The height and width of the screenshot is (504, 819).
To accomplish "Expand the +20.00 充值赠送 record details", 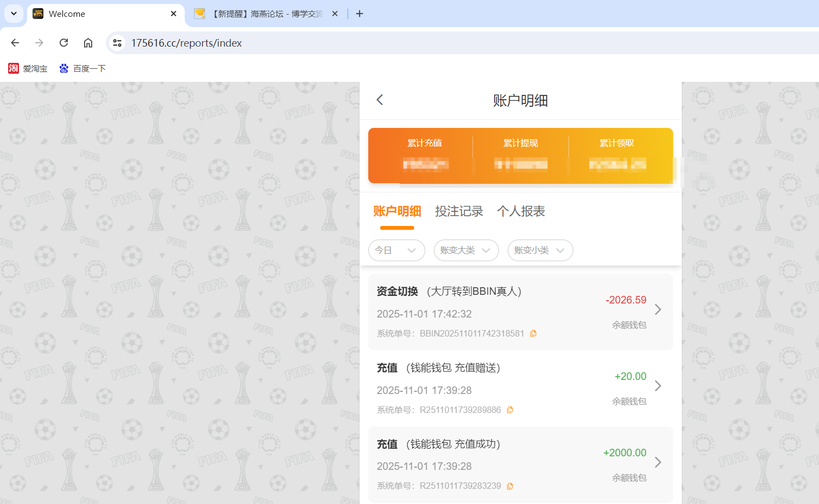I will (658, 386).
